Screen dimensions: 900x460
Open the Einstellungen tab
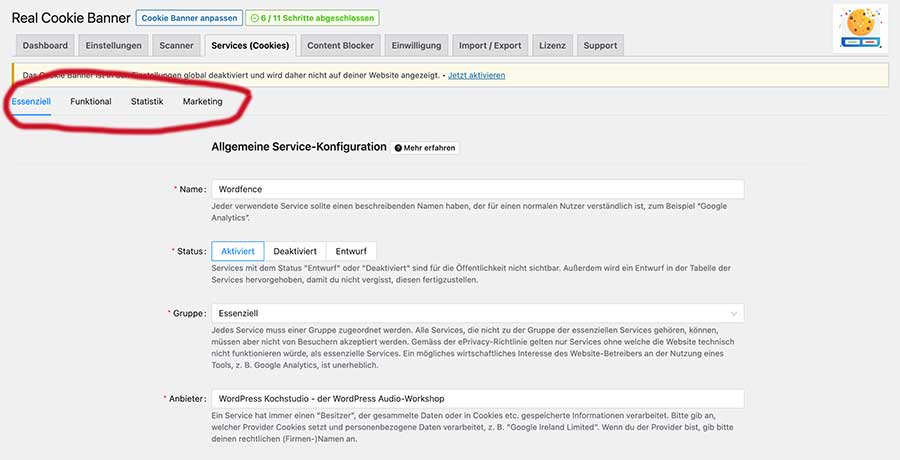coord(114,45)
